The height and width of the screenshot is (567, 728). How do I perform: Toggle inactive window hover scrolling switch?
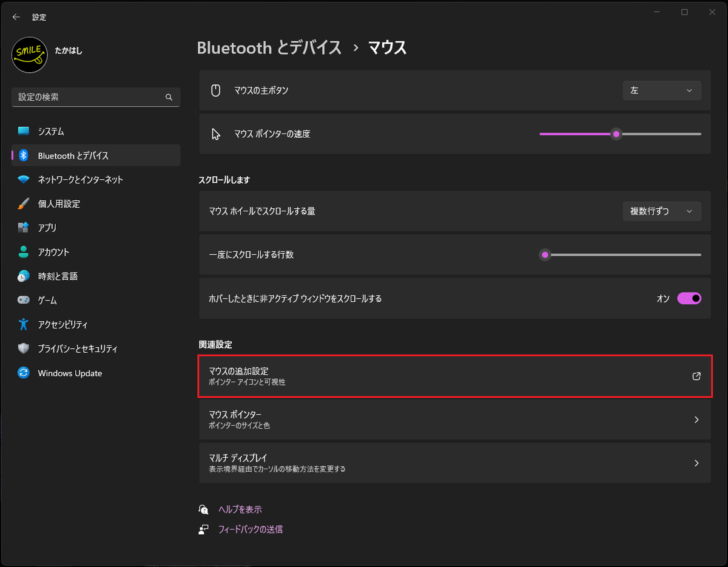pyautogui.click(x=689, y=298)
